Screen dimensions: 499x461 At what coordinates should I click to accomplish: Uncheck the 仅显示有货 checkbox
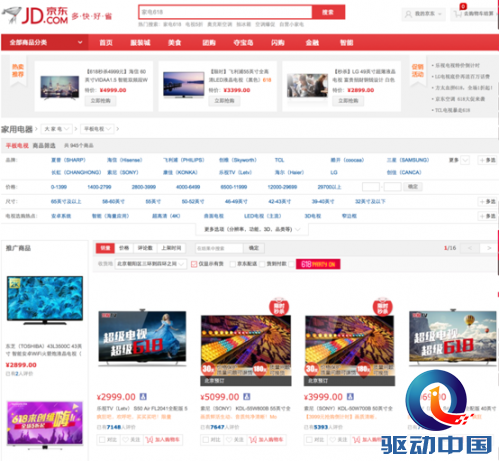point(194,264)
